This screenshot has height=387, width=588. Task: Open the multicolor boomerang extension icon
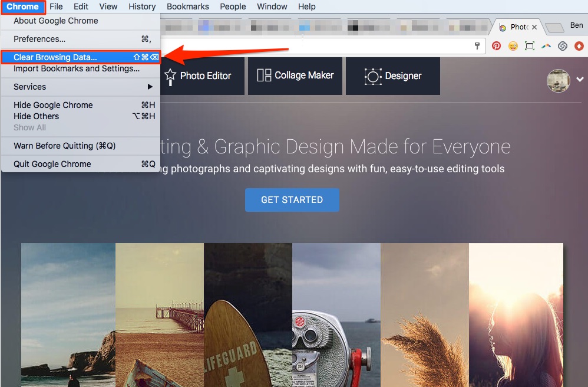tap(546, 46)
